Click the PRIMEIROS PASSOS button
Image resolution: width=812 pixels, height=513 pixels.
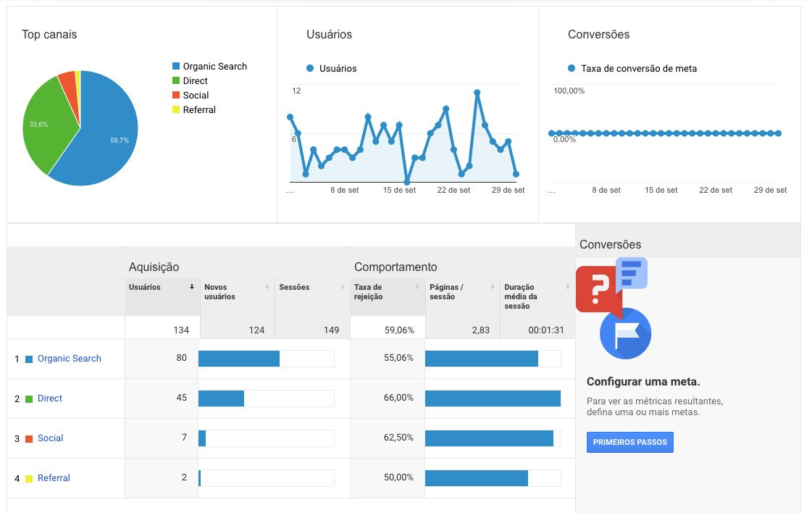(629, 442)
